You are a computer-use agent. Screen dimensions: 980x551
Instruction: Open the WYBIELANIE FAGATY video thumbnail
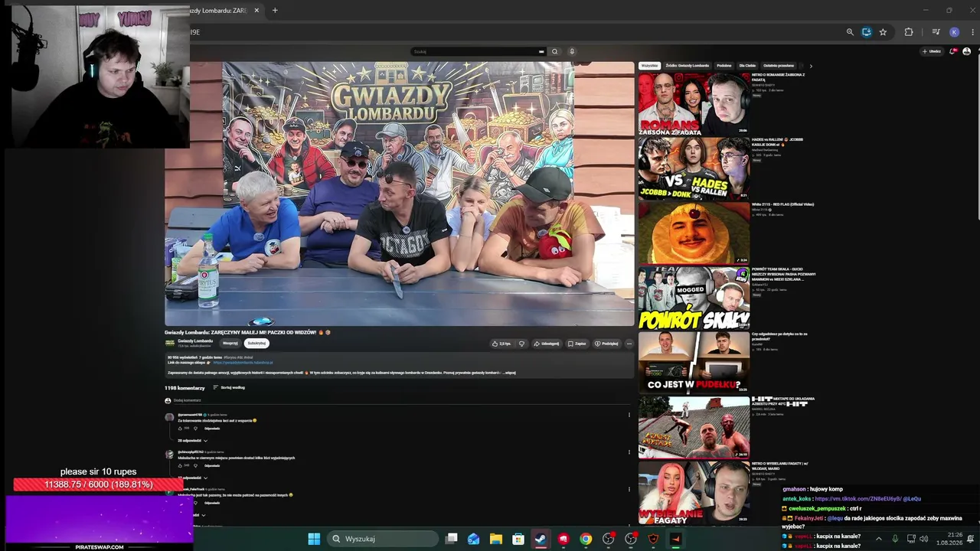(694, 491)
